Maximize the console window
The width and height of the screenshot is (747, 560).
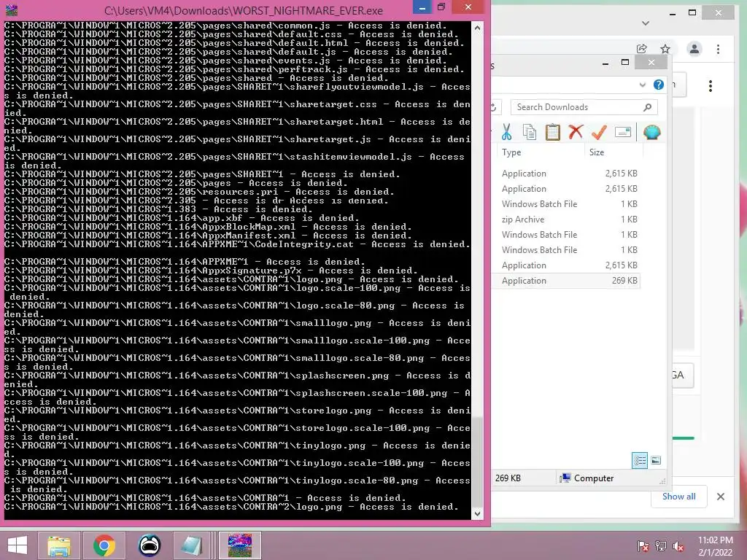coord(441,7)
